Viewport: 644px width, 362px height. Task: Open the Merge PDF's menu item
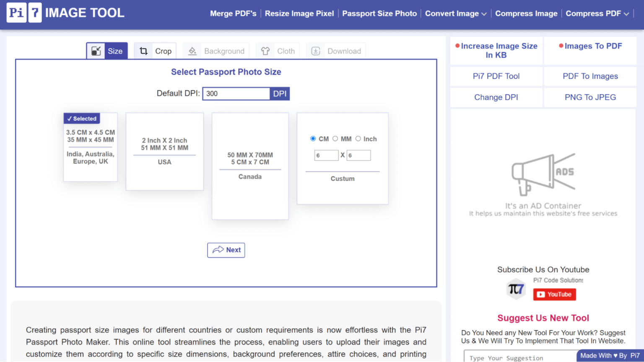234,13
